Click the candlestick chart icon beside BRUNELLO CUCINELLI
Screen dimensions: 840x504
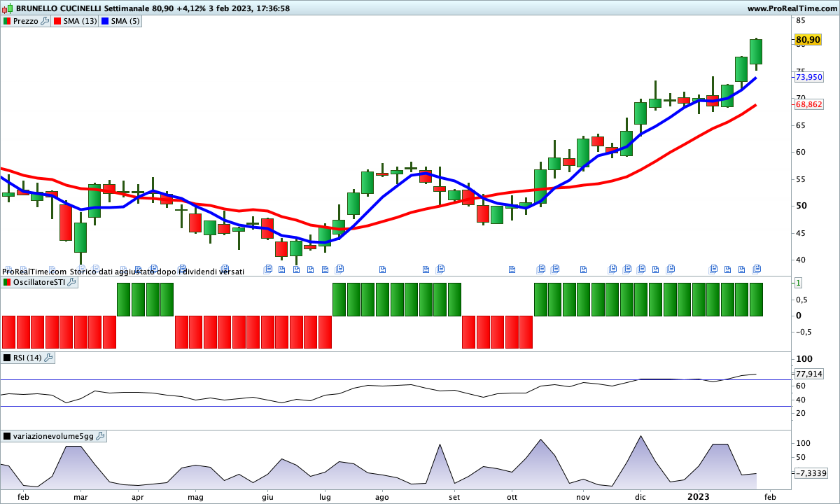pyautogui.click(x=8, y=8)
